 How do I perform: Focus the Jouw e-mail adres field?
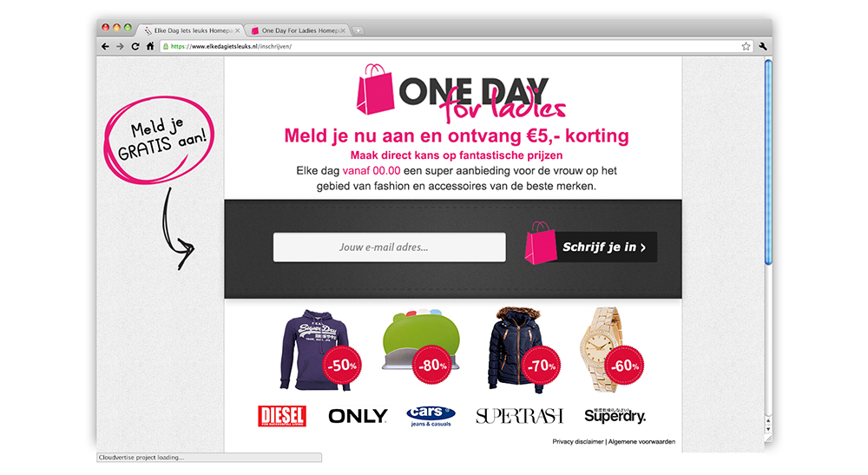point(389,247)
